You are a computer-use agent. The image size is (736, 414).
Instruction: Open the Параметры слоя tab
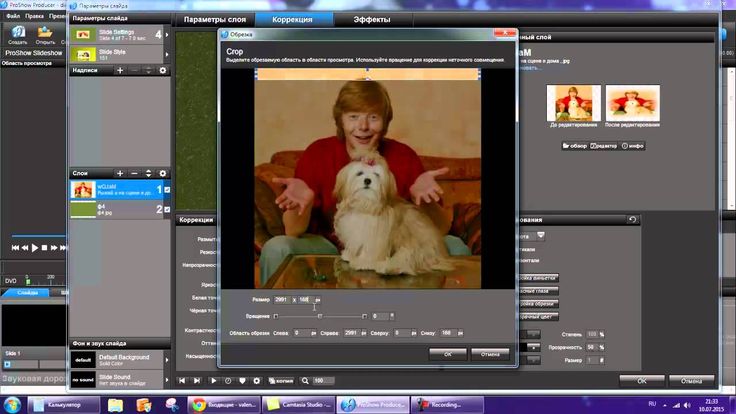pyautogui.click(x=215, y=18)
